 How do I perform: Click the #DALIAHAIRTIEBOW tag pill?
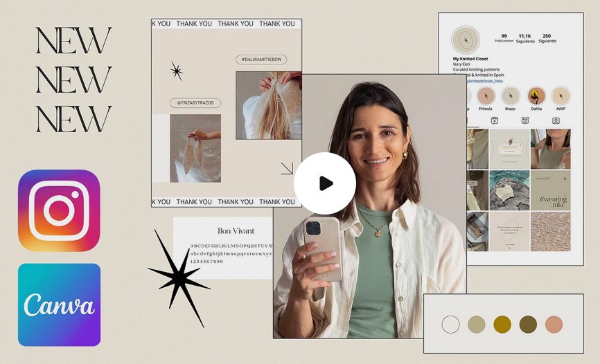(261, 60)
